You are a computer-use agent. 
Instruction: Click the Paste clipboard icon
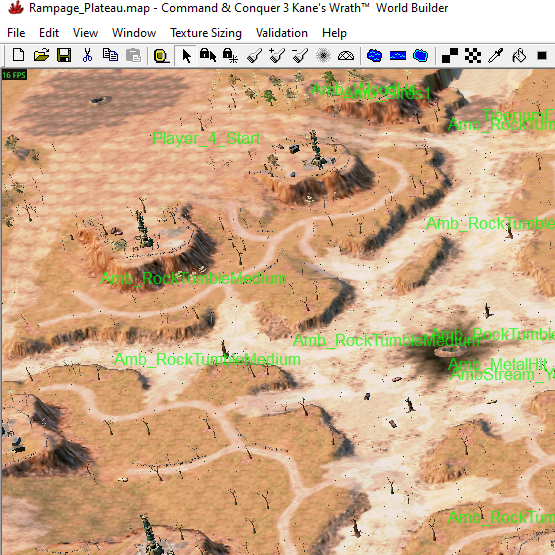[133, 56]
